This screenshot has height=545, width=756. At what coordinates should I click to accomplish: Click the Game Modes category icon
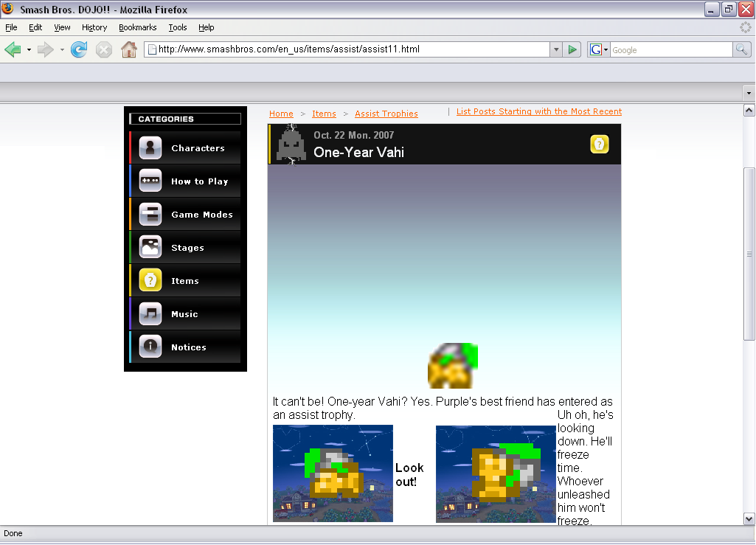(150, 214)
